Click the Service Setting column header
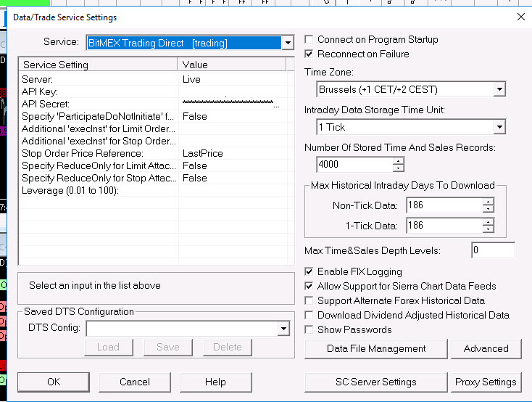The image size is (532, 402). (x=99, y=65)
